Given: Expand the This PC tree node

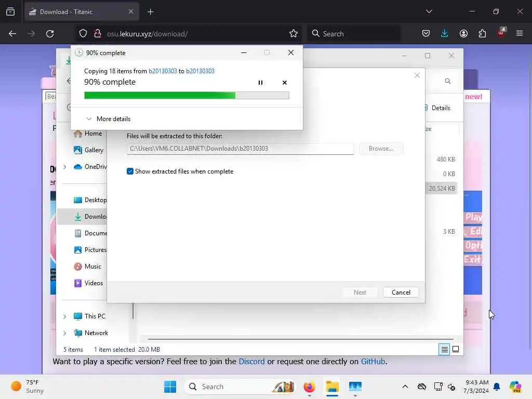Looking at the screenshot, I should 64,316.
